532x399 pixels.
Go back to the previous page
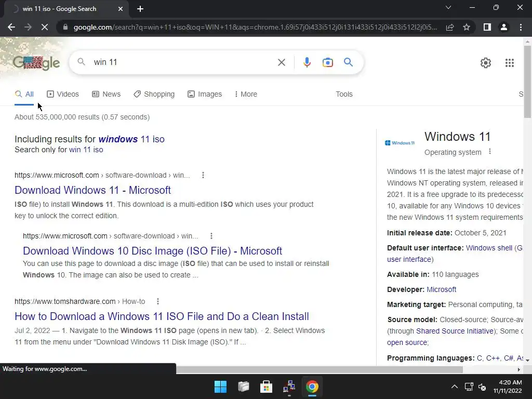pos(11,27)
